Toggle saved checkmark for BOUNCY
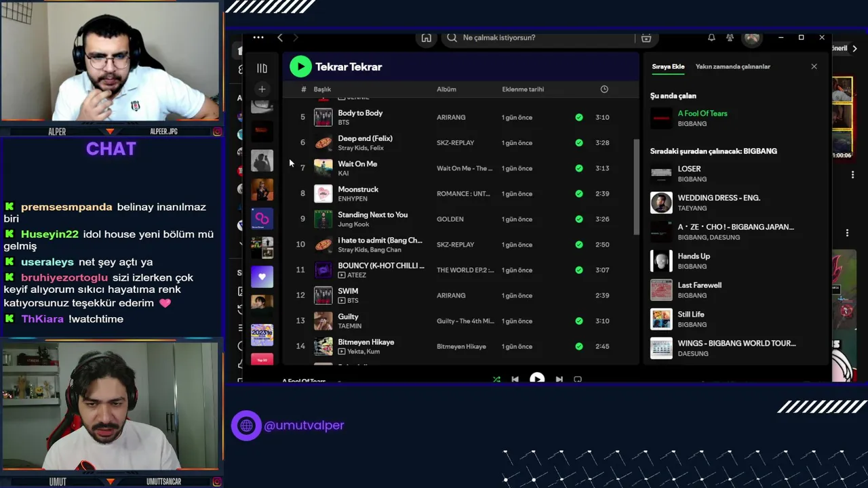The height and width of the screenshot is (488, 868). (578, 270)
